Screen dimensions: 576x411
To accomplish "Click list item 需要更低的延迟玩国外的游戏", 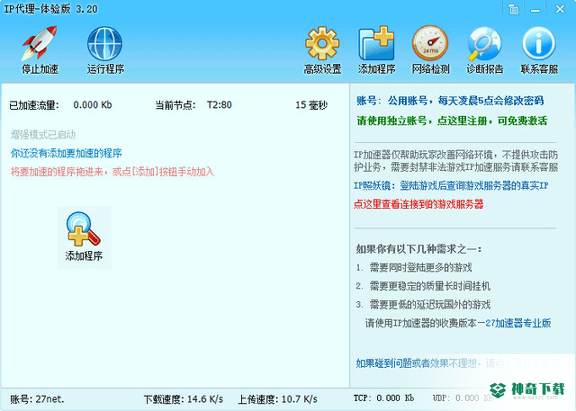I will (430, 304).
